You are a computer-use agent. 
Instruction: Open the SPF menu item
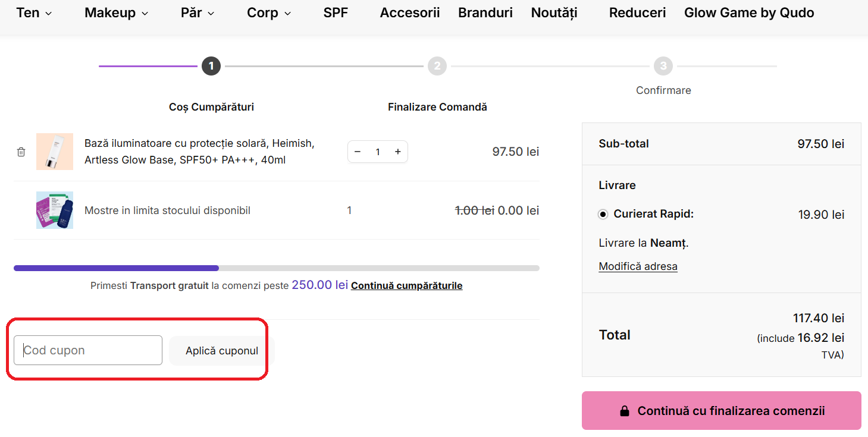point(336,13)
